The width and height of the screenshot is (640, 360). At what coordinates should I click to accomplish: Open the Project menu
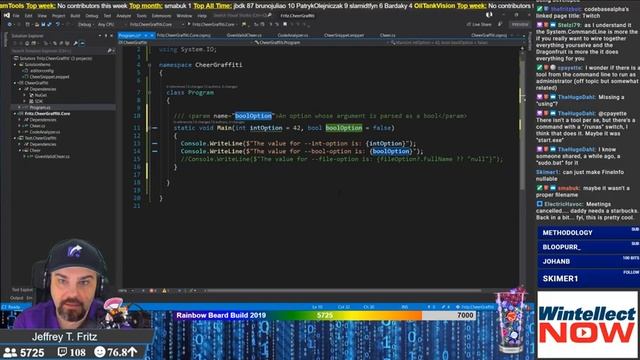click(58, 16)
